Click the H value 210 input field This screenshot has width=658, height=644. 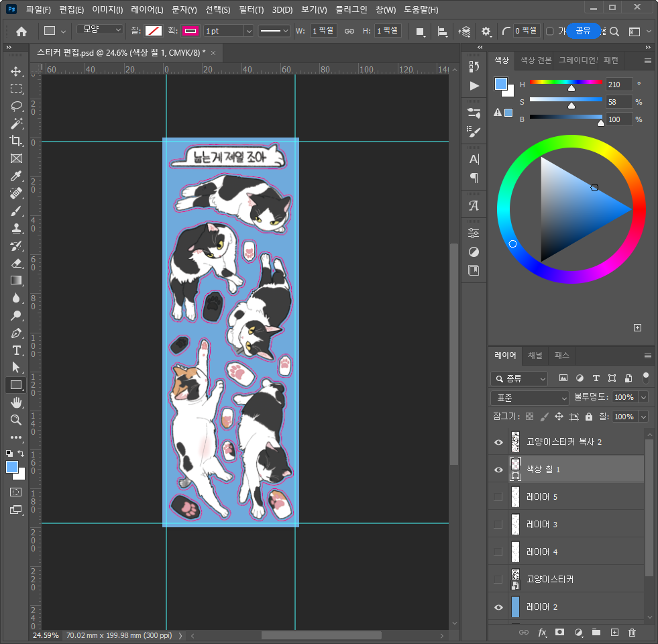[619, 85]
